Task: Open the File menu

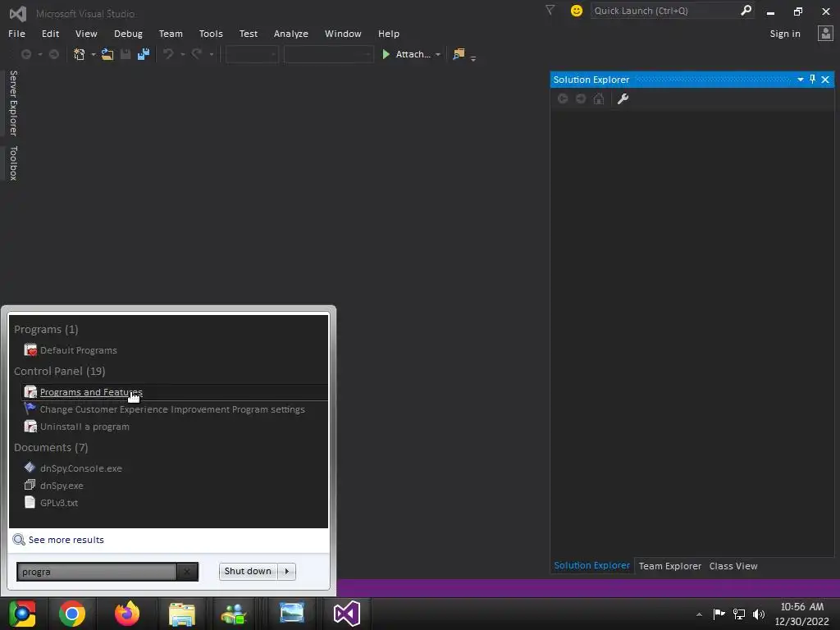Action: (16, 34)
